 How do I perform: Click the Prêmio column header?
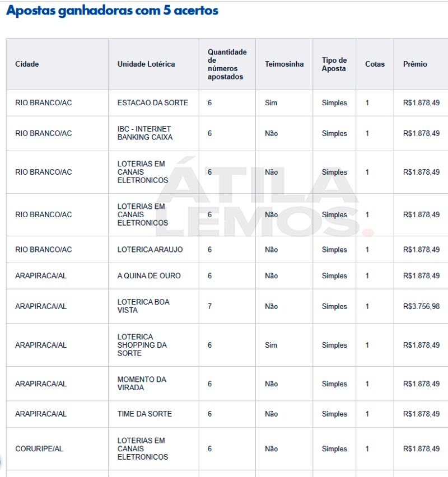(415, 64)
